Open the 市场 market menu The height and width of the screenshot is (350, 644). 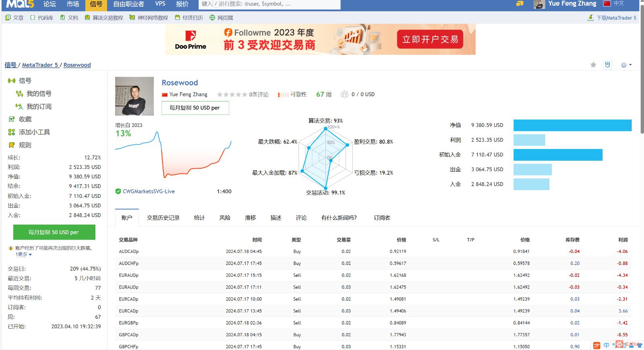tap(73, 4)
